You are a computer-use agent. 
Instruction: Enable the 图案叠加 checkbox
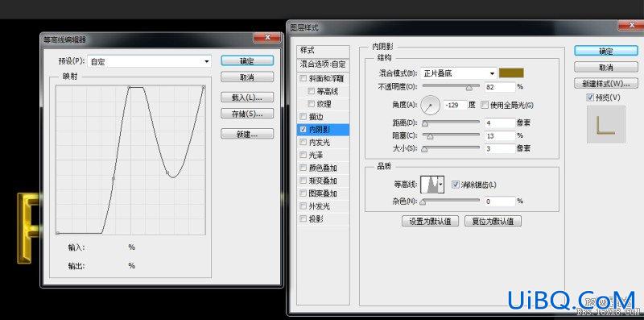coord(303,193)
